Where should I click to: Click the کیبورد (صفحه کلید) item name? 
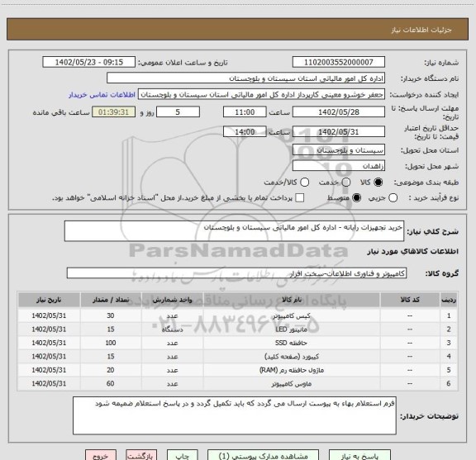(292, 357)
